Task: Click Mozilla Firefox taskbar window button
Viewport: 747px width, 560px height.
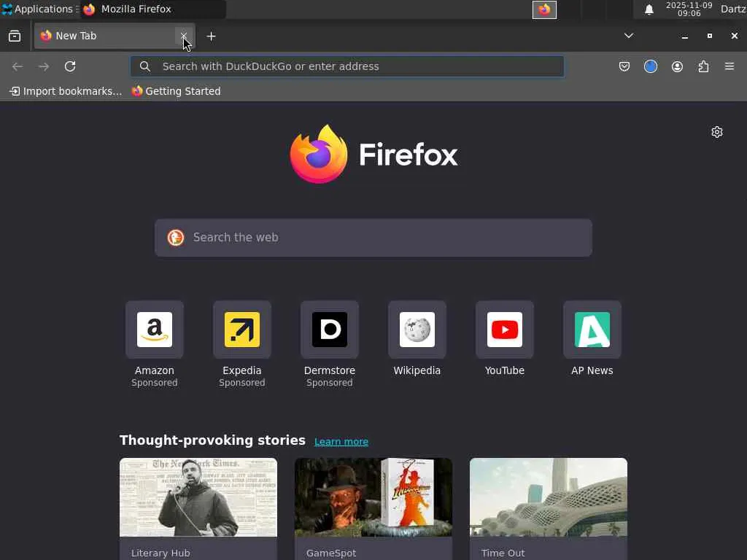Action: tap(152, 9)
